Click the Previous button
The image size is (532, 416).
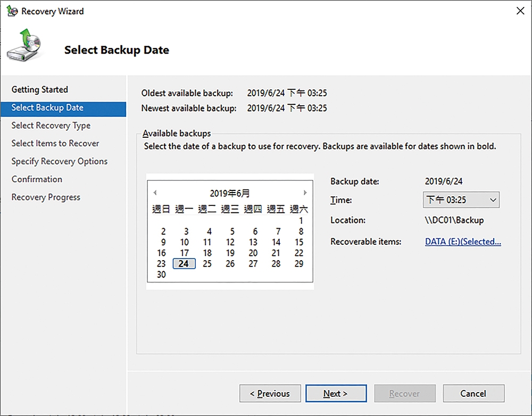[270, 393]
